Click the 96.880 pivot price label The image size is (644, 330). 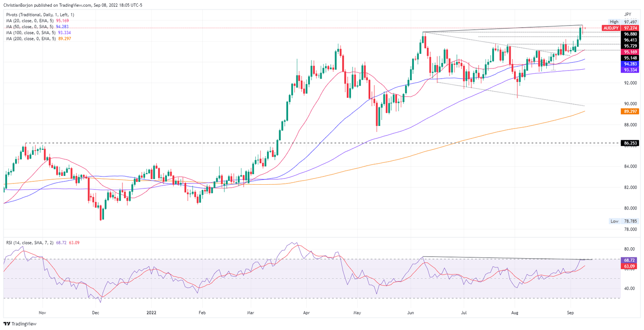[x=631, y=34]
